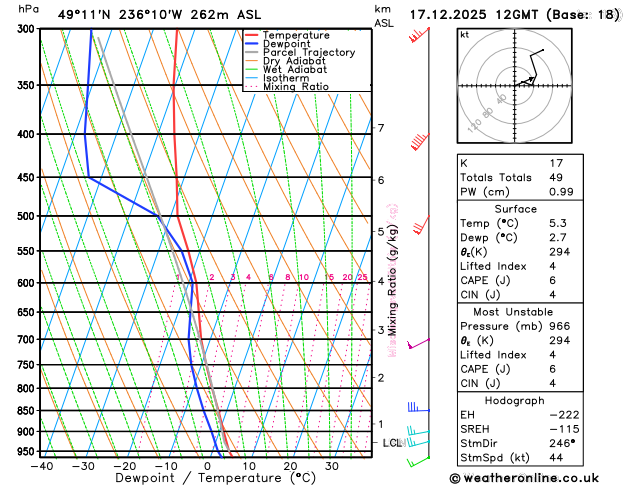629x486 pixels.
Task: Click the 850 pressure level label
Action: [x=28, y=411]
